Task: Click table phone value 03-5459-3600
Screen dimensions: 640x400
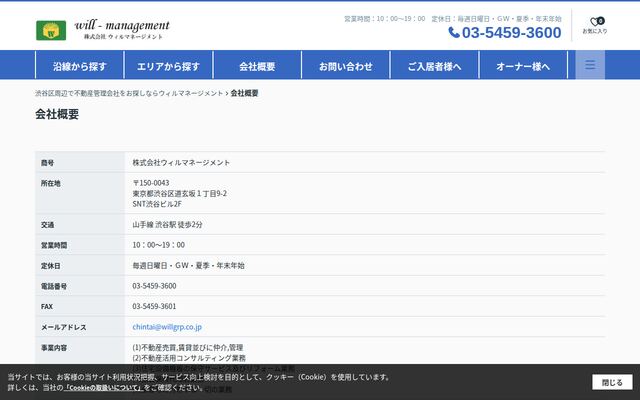Action: pyautogui.click(x=154, y=286)
